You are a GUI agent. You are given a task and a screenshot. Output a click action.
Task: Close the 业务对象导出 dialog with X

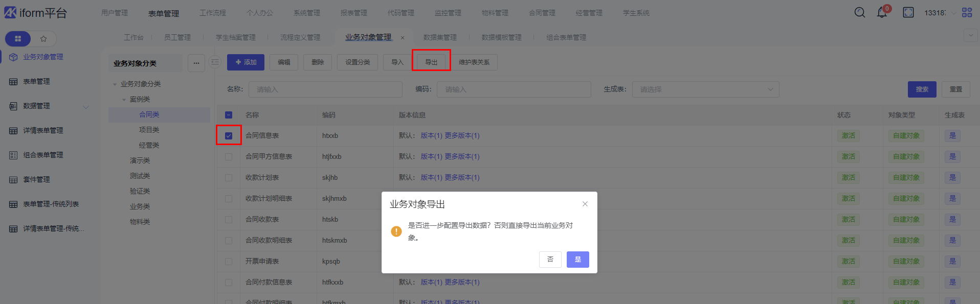tap(585, 204)
